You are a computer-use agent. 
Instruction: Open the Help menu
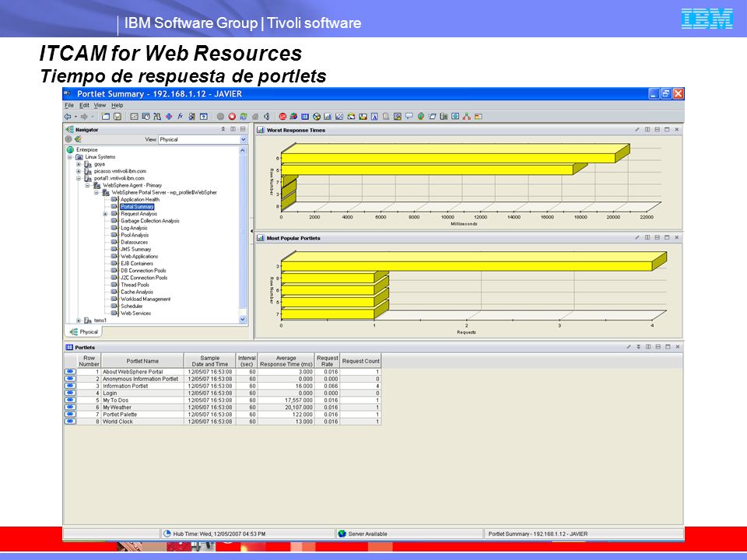click(117, 105)
